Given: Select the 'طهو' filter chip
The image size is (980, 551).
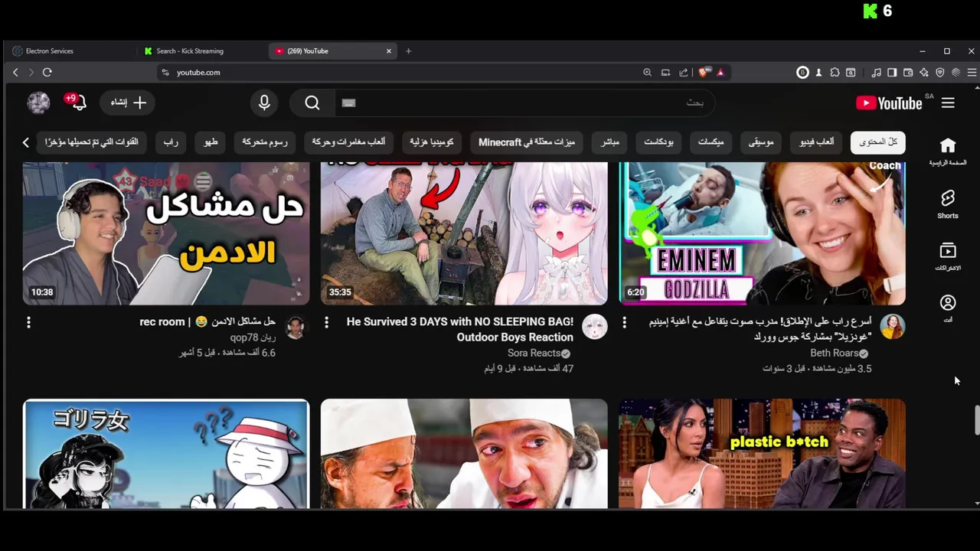Looking at the screenshot, I should pos(211,142).
